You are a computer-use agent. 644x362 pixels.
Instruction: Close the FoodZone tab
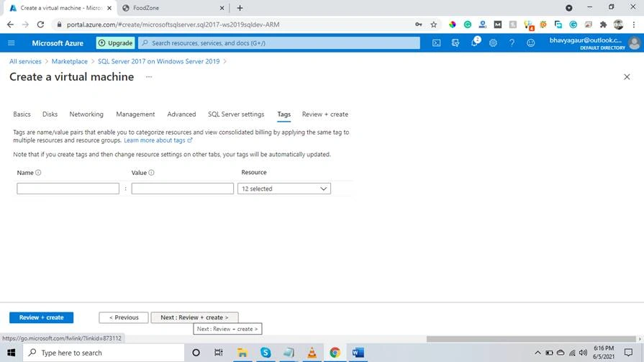222,8
